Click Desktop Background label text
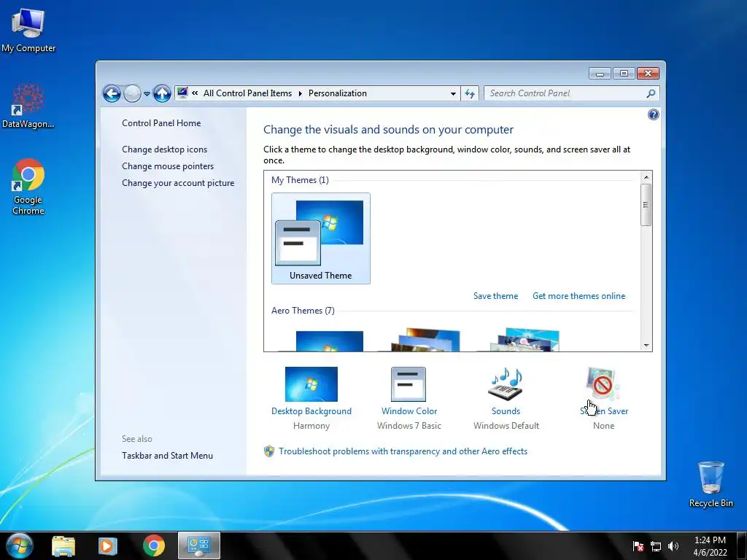 (311, 411)
